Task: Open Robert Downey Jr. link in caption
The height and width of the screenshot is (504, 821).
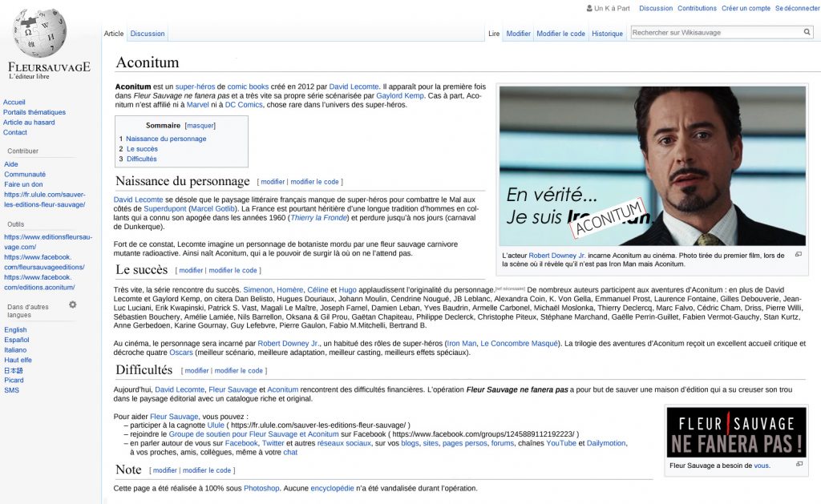Action: tap(556, 256)
